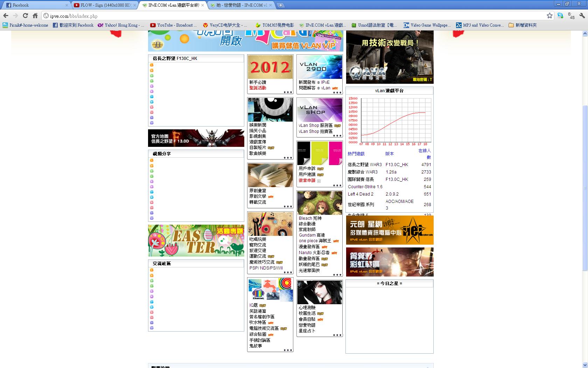Click the browser address bar
This screenshot has width=588, height=368.
297,16
